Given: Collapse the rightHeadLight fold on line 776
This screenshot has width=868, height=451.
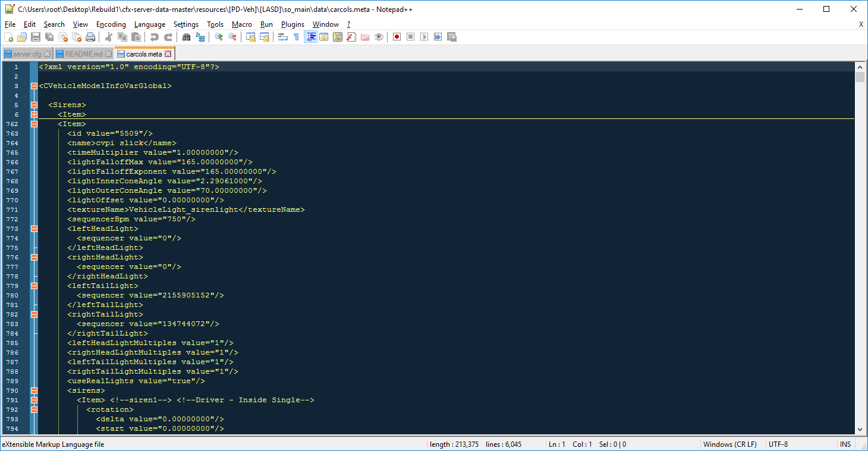Looking at the screenshot, I should click(34, 257).
